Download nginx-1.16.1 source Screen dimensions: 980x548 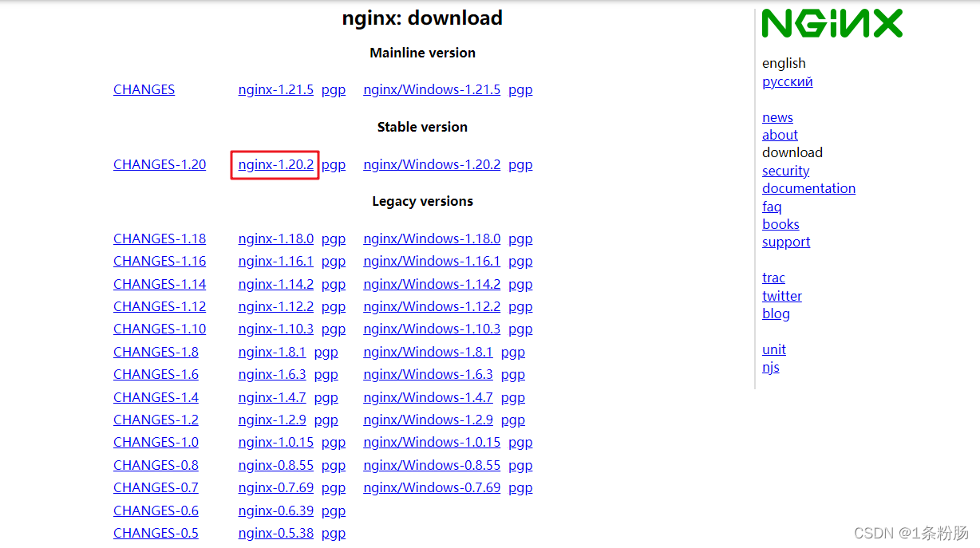[276, 262]
